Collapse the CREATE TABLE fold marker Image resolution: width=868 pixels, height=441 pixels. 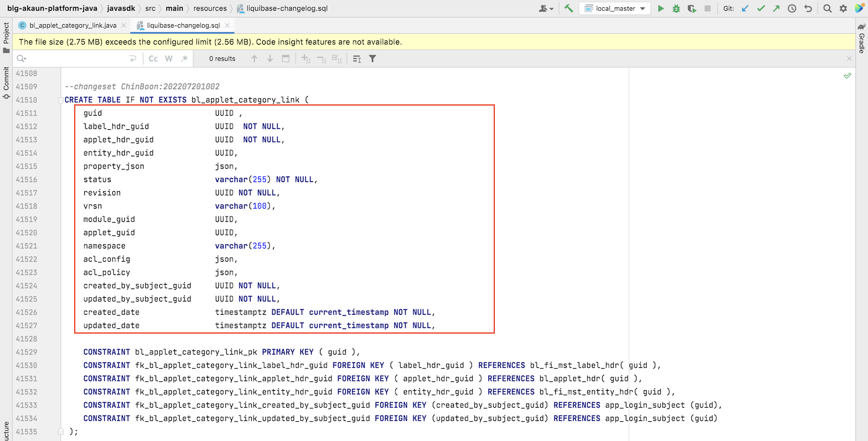[60, 100]
